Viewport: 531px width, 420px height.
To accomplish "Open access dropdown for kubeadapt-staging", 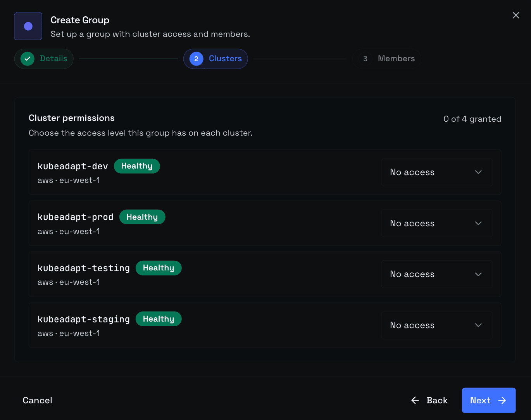I will [x=437, y=325].
